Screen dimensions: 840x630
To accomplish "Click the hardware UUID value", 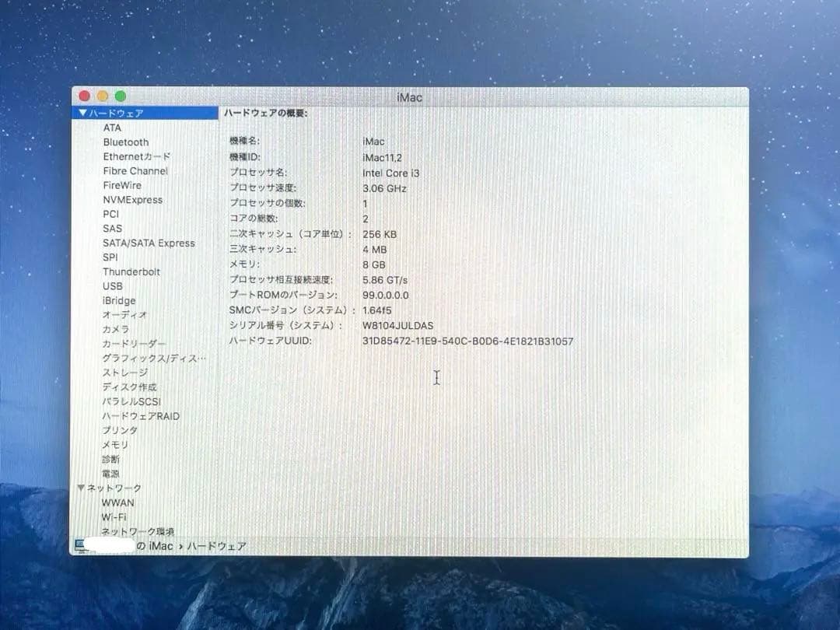I will pyautogui.click(x=467, y=341).
